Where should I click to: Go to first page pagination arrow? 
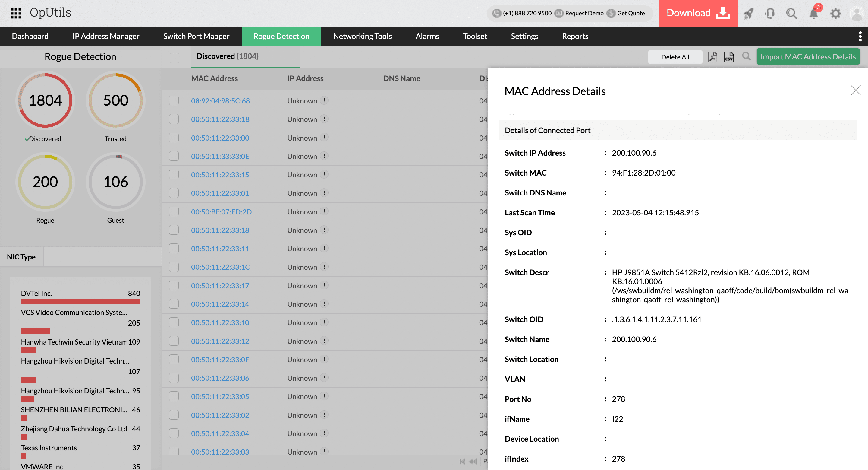462,461
